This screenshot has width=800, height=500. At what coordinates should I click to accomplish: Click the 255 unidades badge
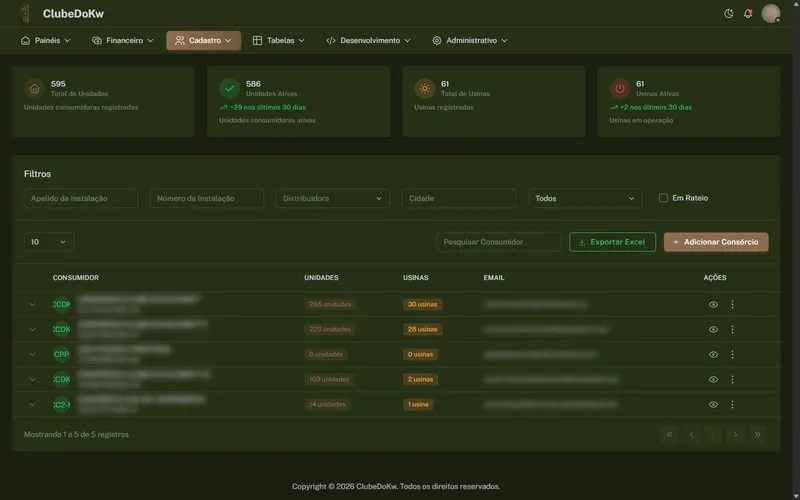(330, 305)
